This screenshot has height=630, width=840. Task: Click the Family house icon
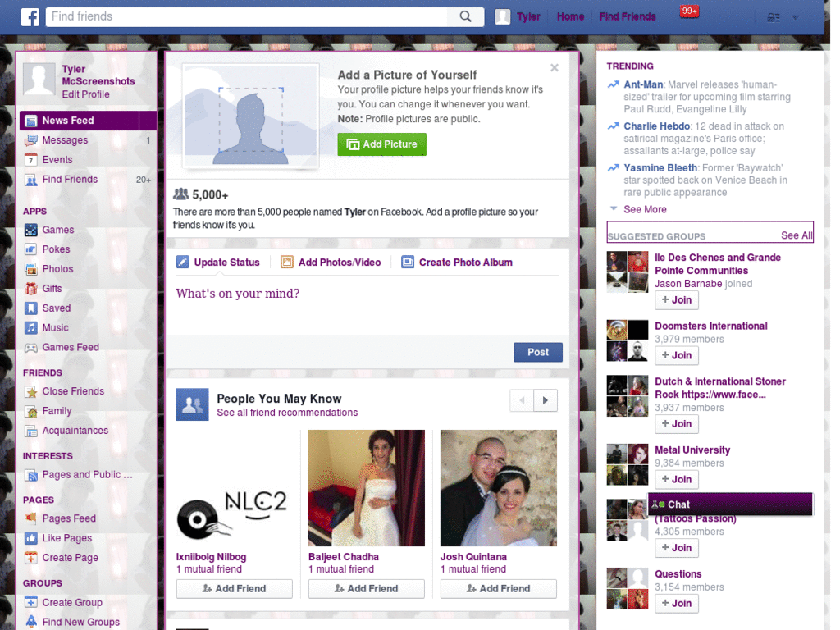[31, 412]
